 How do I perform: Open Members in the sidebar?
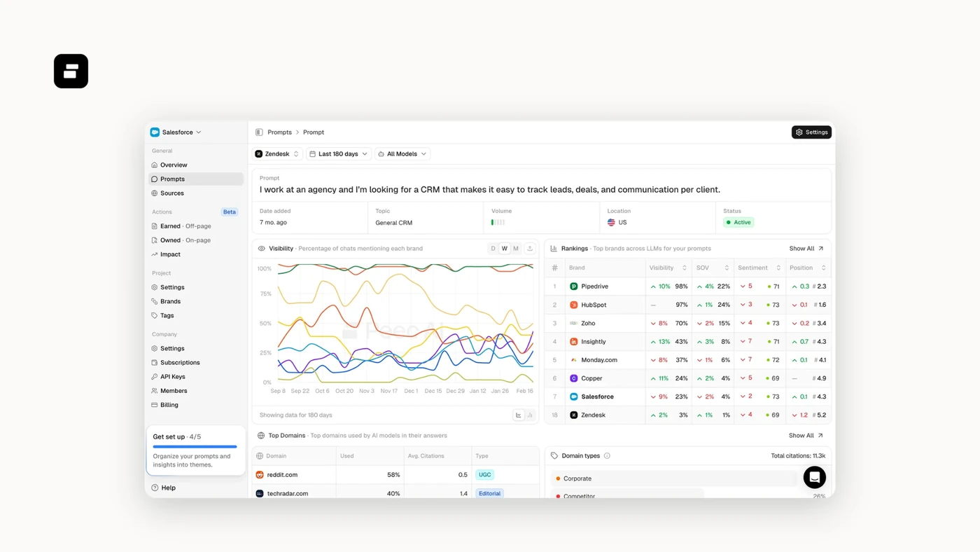(196, 391)
